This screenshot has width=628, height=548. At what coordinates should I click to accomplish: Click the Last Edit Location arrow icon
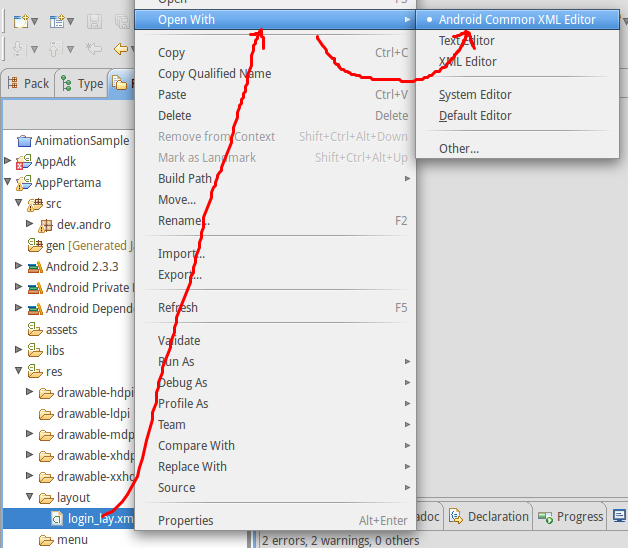pyautogui.click(x=94, y=49)
